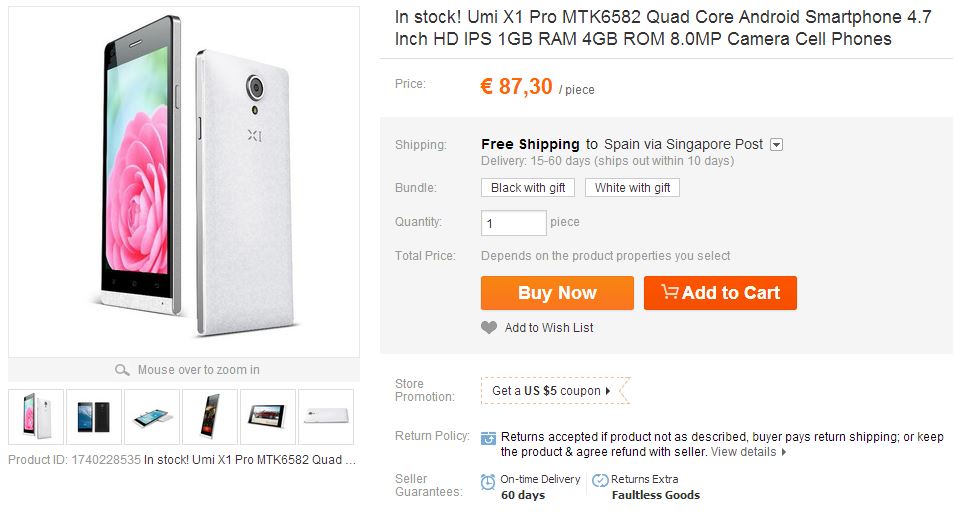Viewport: 955px width, 513px height.
Task: Select the white back cover thumbnail
Action: (326, 416)
